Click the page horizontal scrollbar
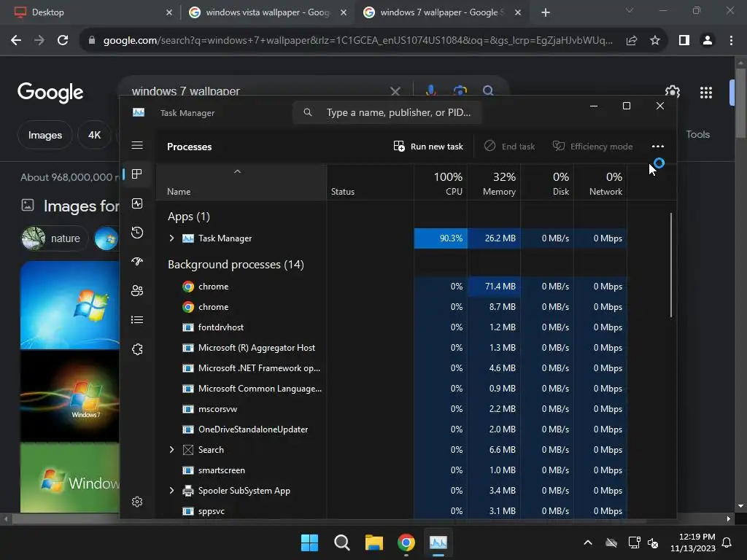 coord(329,519)
